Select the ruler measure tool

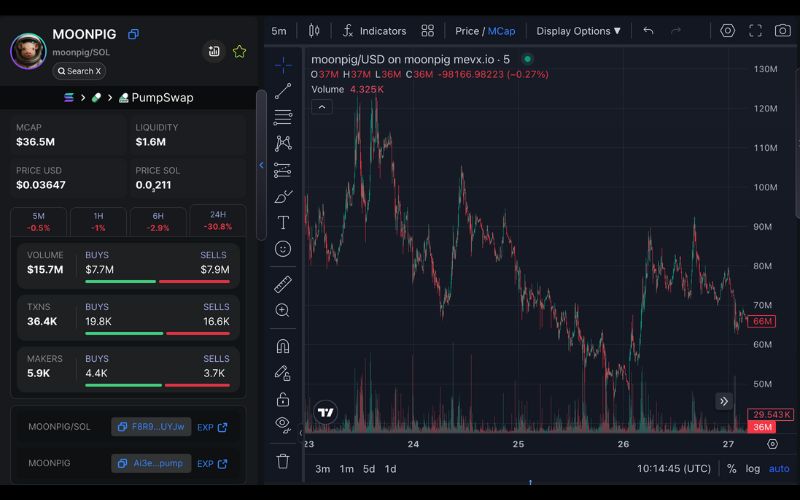283,284
